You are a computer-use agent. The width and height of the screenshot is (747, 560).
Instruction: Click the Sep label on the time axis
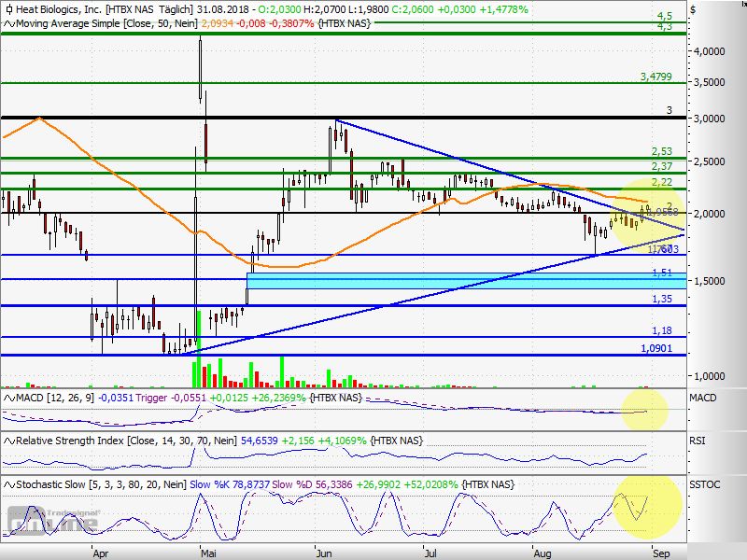659,553
